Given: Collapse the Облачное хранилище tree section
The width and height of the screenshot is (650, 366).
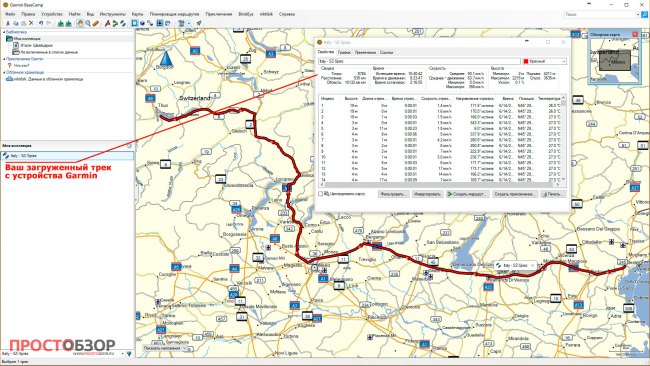Looking at the screenshot, I should coord(4,72).
